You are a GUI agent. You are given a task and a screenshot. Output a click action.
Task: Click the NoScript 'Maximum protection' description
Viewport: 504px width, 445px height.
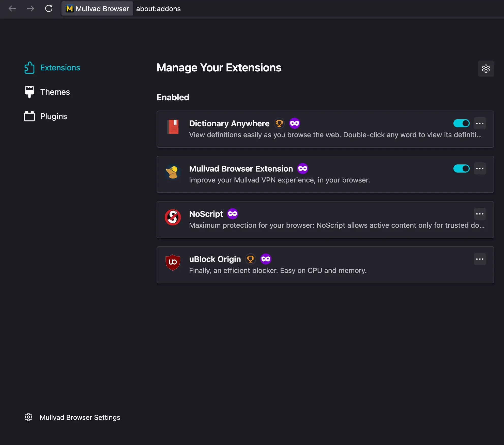(337, 225)
